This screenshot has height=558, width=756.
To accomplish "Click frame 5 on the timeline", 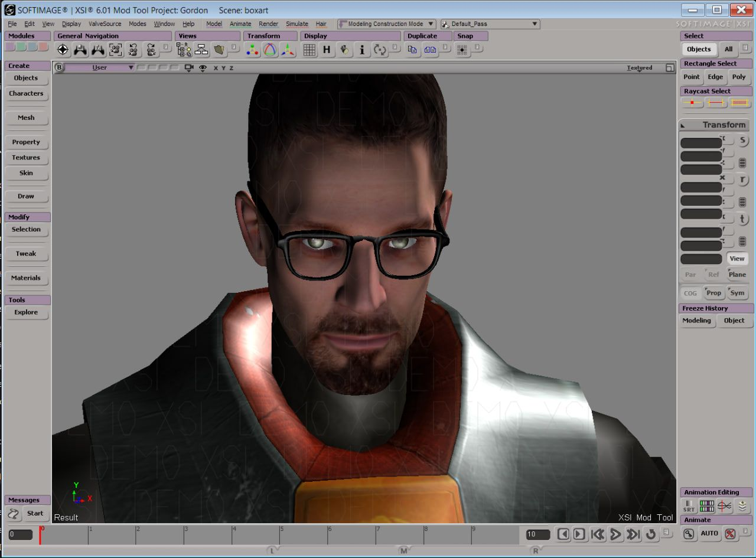I will point(282,535).
